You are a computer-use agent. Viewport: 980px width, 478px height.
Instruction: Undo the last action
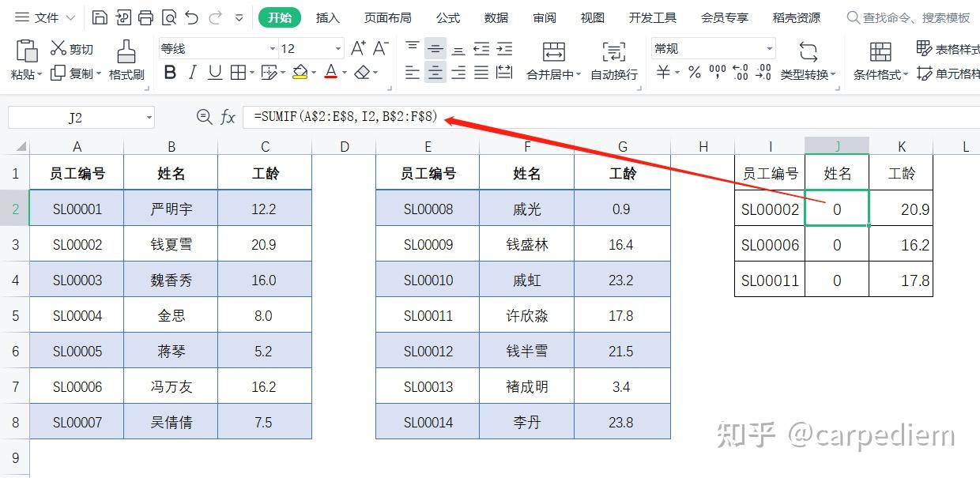191,17
